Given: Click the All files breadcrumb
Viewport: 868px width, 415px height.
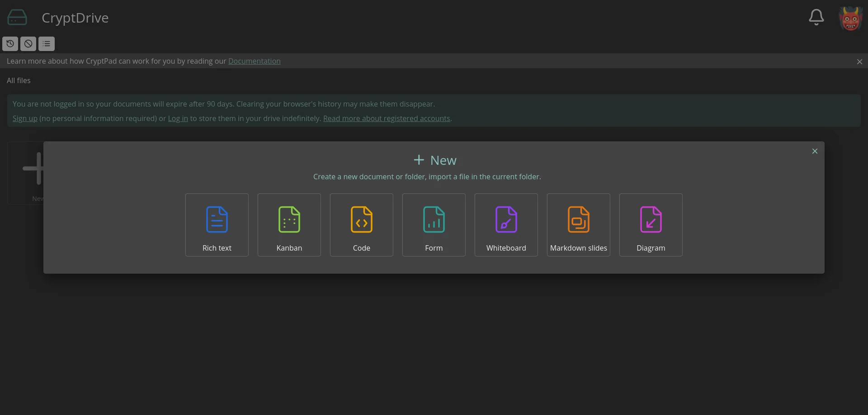Looking at the screenshot, I should coord(19,80).
